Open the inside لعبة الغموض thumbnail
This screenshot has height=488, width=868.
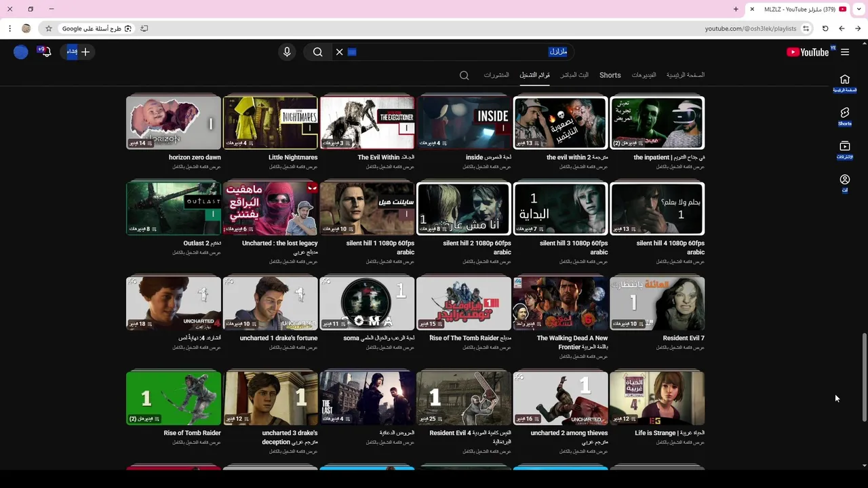(x=464, y=122)
